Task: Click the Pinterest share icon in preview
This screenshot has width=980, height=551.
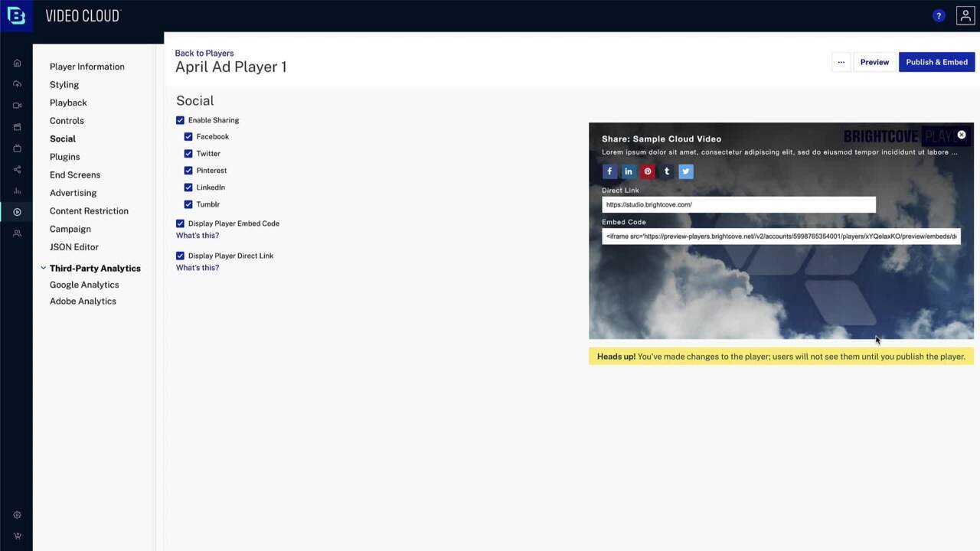Action: (x=648, y=171)
